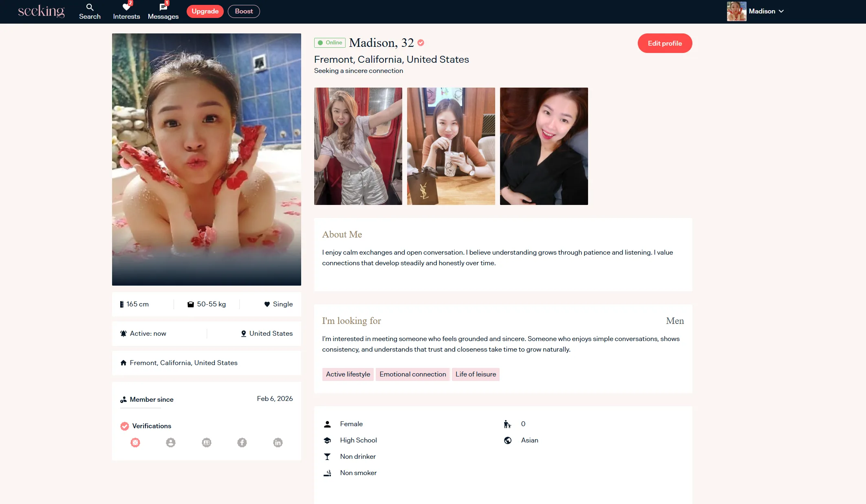Select the Emotional connection tag
This screenshot has height=504, width=866.
tap(412, 374)
